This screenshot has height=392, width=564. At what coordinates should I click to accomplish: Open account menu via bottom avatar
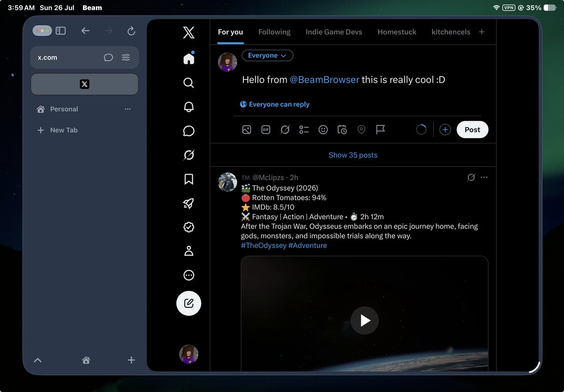click(188, 354)
